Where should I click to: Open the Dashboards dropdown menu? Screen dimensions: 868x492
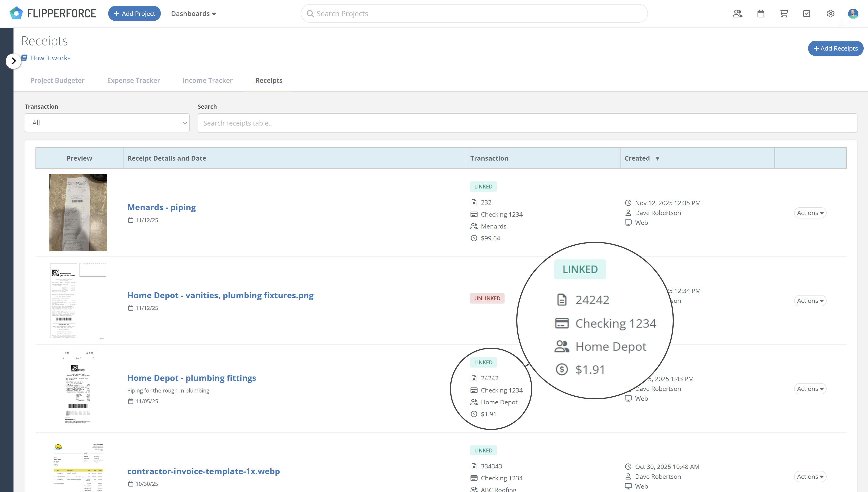[x=193, y=13]
